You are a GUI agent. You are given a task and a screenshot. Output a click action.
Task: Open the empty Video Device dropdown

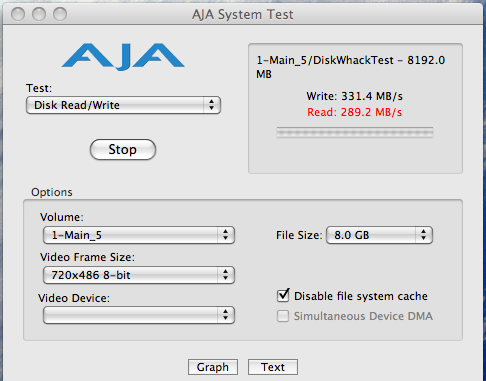pyautogui.click(x=139, y=315)
